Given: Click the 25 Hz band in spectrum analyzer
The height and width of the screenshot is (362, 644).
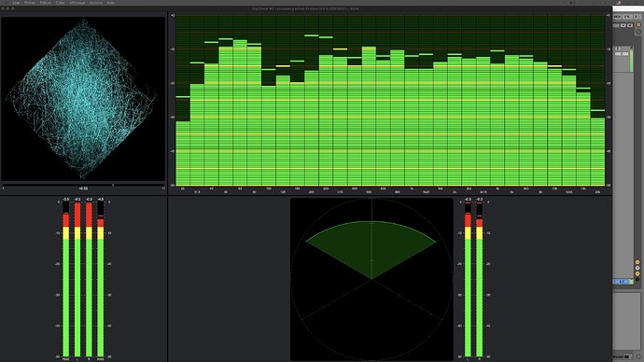Looking at the screenshot, I should [x=183, y=153].
